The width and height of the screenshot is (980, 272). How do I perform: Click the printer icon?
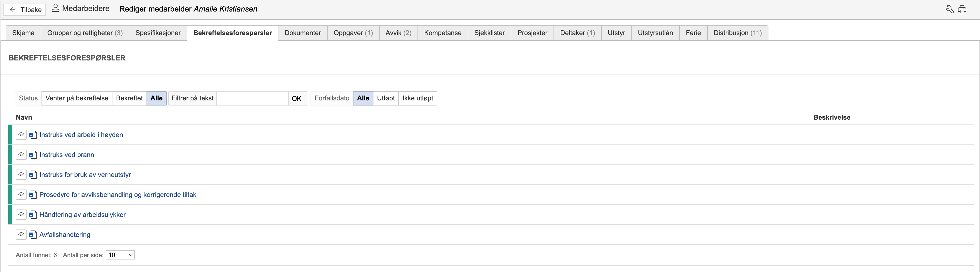962,9
